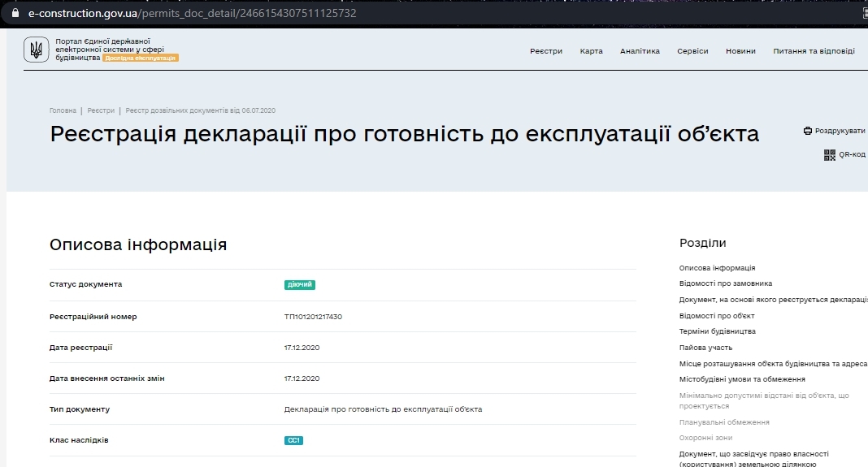
Task: Click the URL in the address bar
Action: click(192, 13)
